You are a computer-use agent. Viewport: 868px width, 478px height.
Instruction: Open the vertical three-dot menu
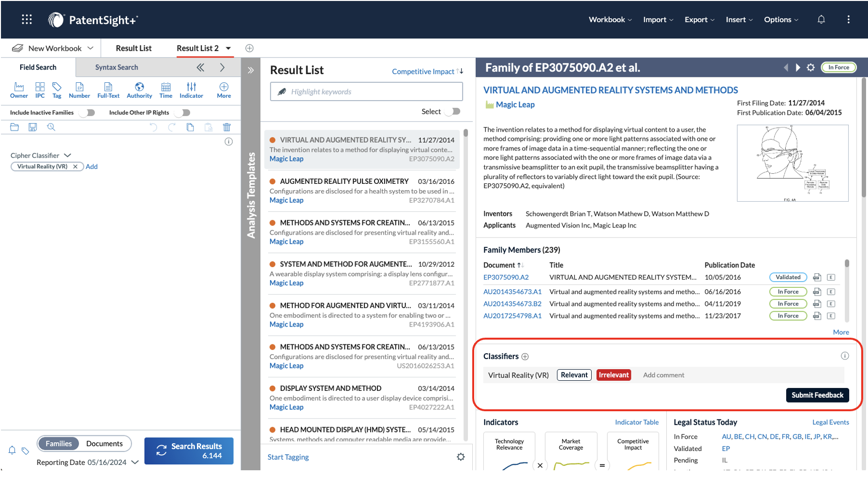pyautogui.click(x=848, y=19)
